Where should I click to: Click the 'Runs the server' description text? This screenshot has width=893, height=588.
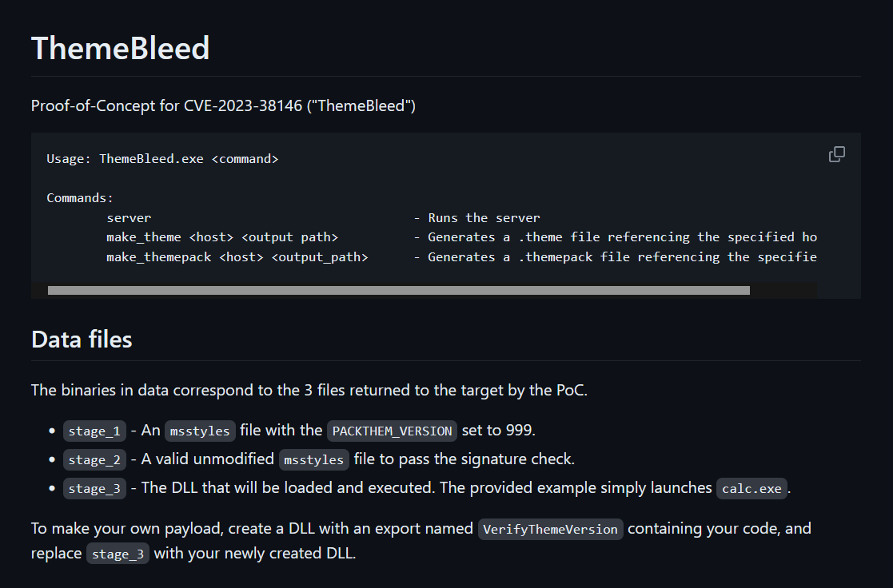tap(484, 218)
